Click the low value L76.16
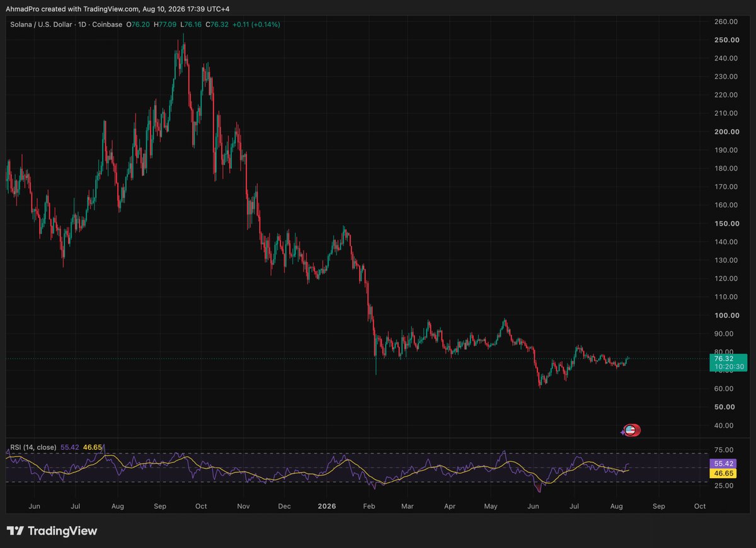This screenshot has height=548, width=756. point(192,24)
